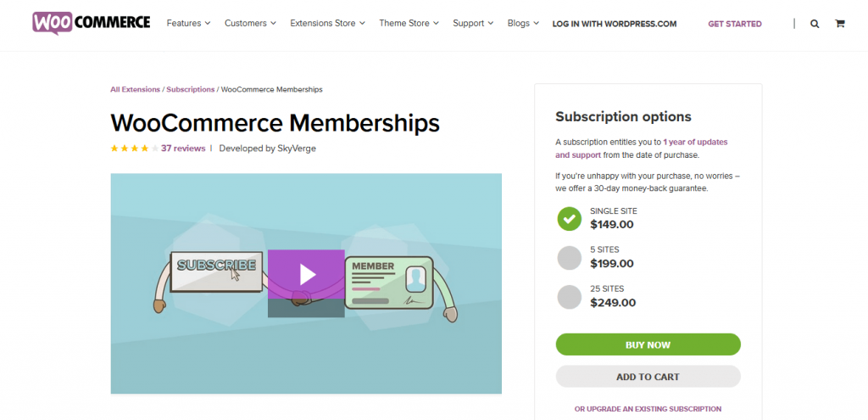This screenshot has width=868, height=420.
Task: Open the Support menu
Action: click(x=472, y=24)
